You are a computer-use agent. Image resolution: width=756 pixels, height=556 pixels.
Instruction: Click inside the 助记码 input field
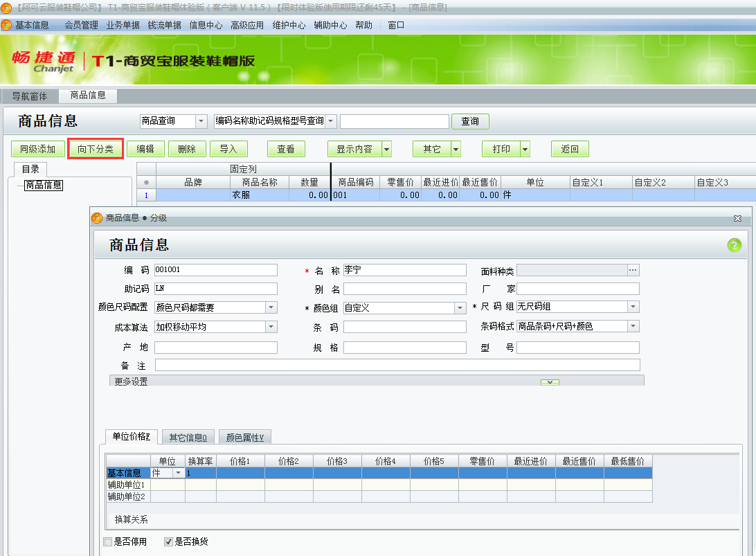215,289
